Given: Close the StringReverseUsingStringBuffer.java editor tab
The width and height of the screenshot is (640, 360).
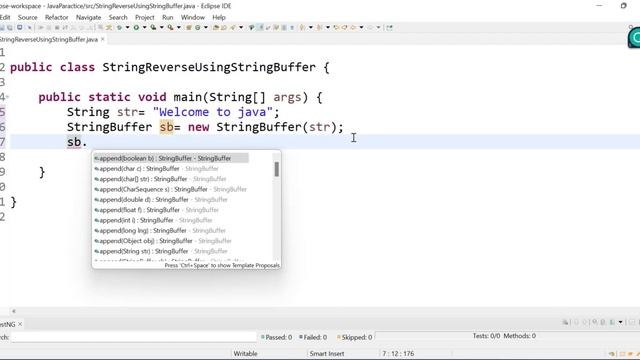Looking at the screenshot, I should pyautogui.click(x=103, y=39).
